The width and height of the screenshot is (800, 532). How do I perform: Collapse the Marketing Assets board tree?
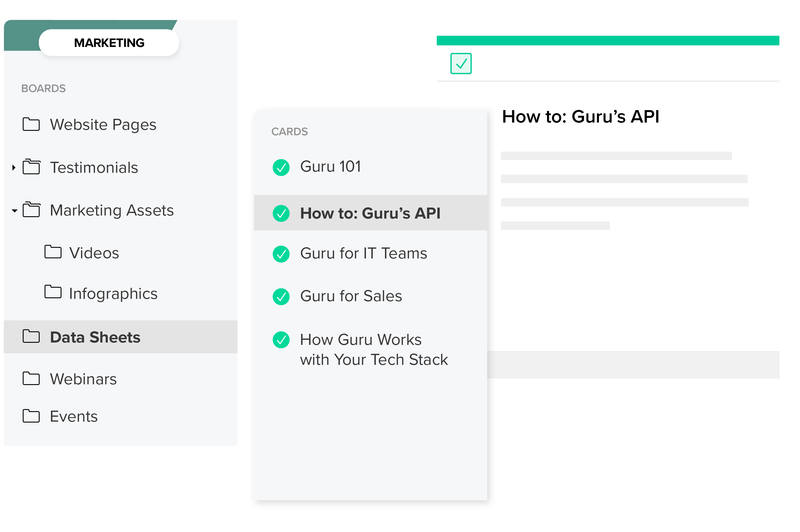pos(14,211)
